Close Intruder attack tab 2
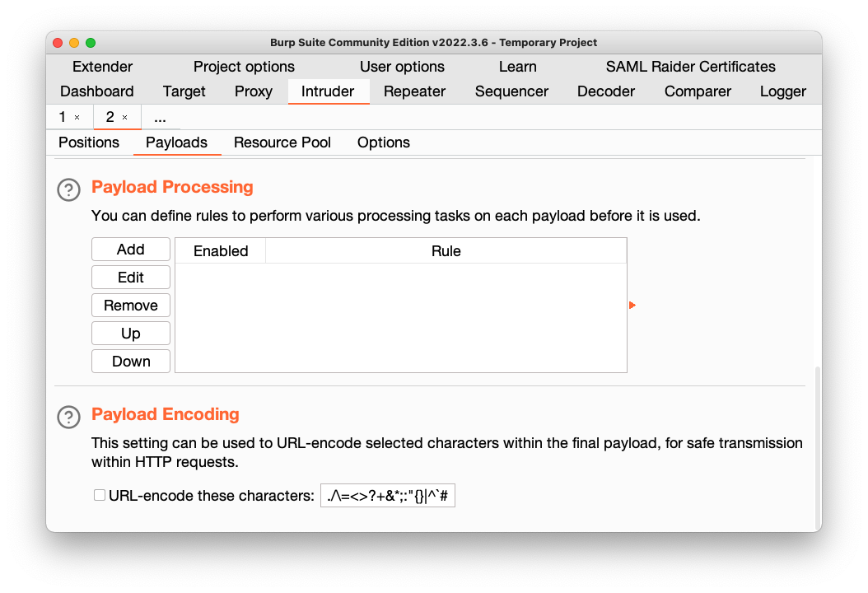 coord(125,118)
